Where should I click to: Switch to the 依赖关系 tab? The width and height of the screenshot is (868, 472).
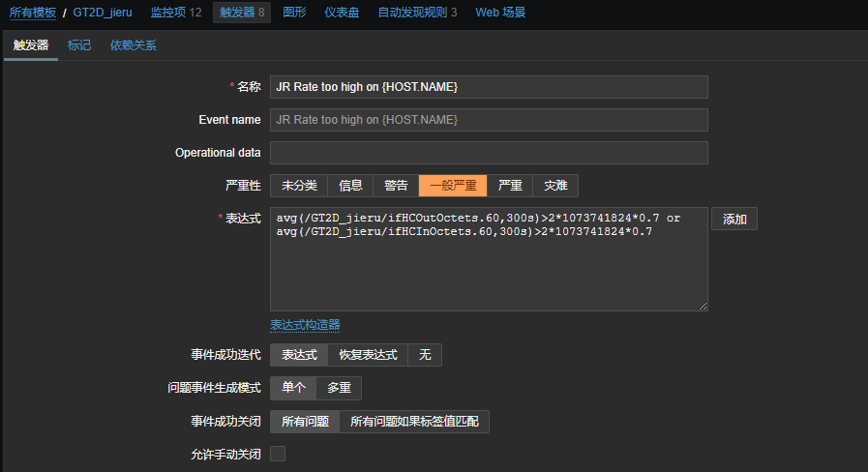pos(133,45)
